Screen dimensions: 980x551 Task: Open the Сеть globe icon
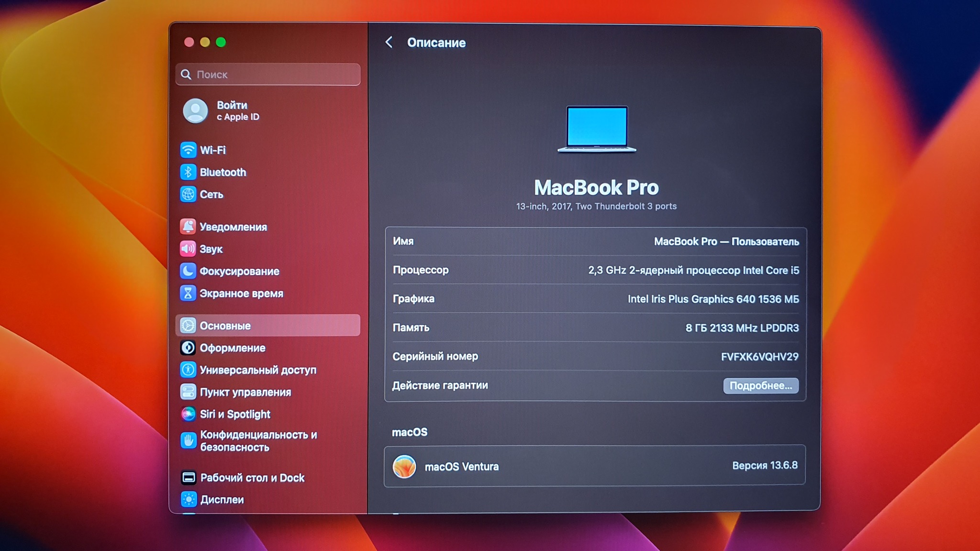coord(188,194)
